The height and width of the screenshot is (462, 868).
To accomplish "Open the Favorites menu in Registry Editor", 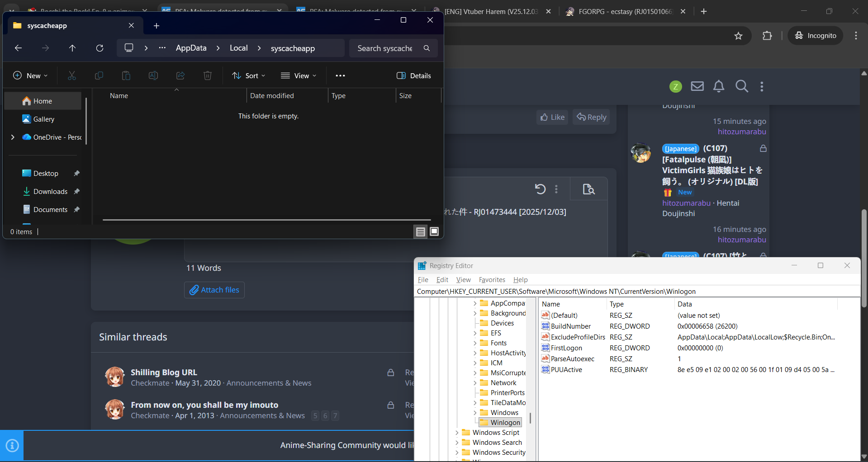I will point(492,280).
